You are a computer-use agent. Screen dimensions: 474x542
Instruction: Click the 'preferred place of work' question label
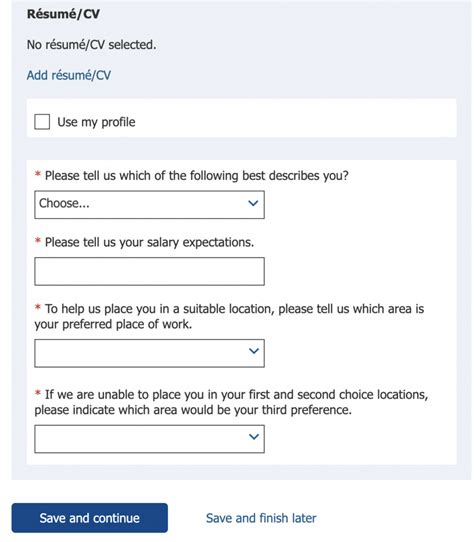point(229,316)
